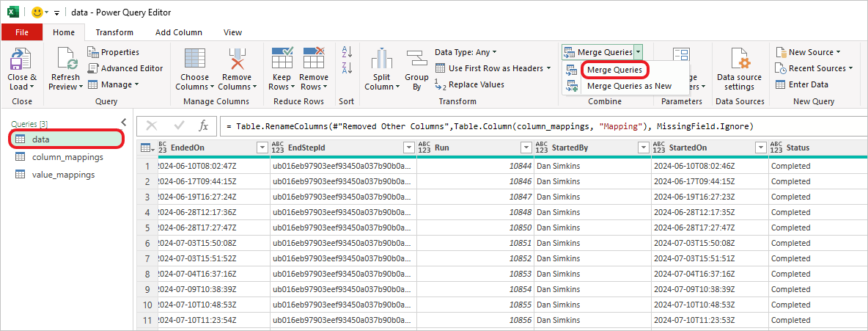The width and height of the screenshot is (868, 331).
Task: Click the Split Column icon
Action: click(x=381, y=59)
